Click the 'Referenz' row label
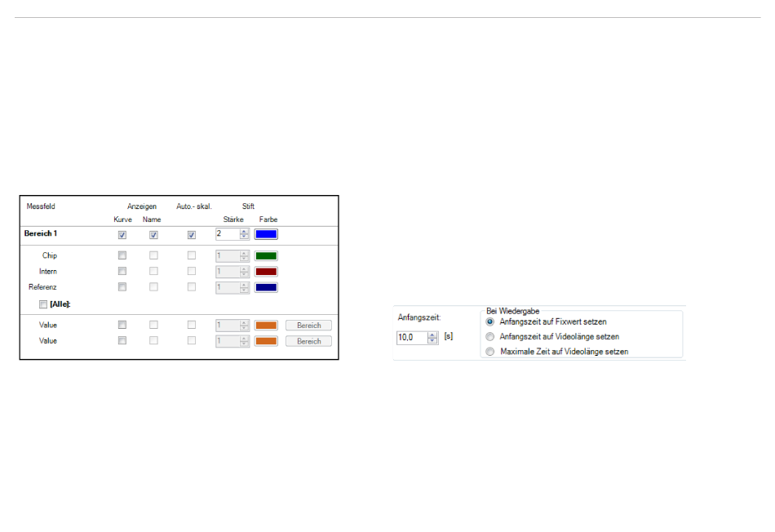Viewport: 775px width, 532px height. coord(42,286)
